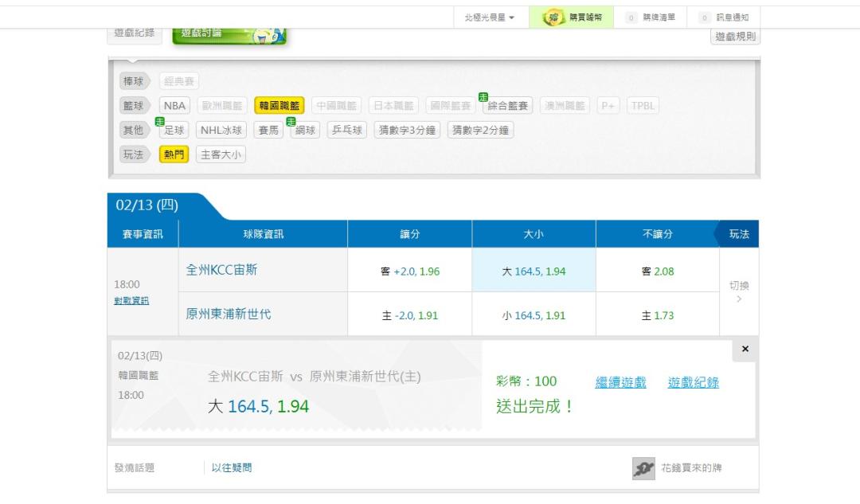The image size is (860, 504).
Task: Open the 花錢買來的牌 topic text
Action: click(x=691, y=468)
